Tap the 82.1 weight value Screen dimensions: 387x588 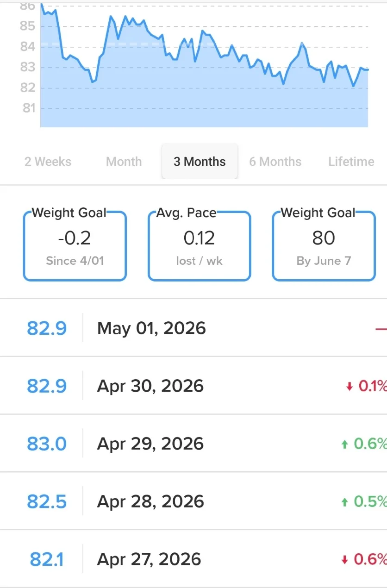pos(46,560)
